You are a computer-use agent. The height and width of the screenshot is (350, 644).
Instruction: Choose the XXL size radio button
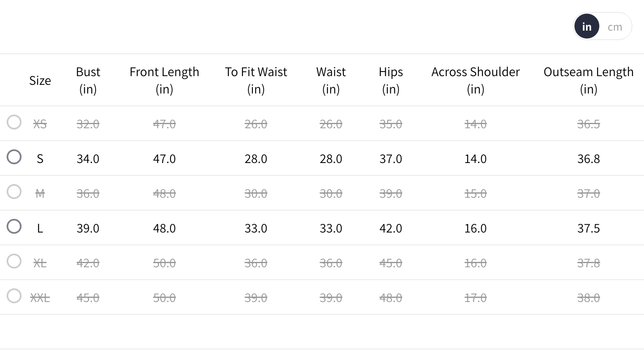pyautogui.click(x=14, y=296)
